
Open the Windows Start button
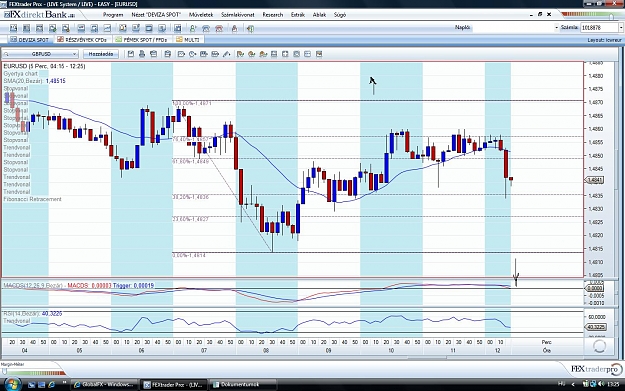pyautogui.click(x=12, y=384)
